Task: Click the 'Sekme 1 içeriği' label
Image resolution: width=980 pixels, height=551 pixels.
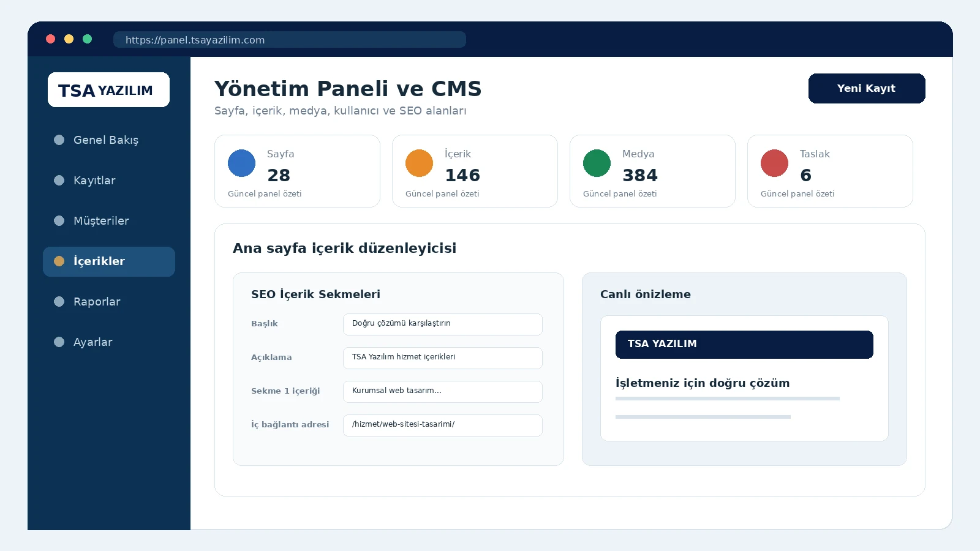Action: (x=285, y=391)
